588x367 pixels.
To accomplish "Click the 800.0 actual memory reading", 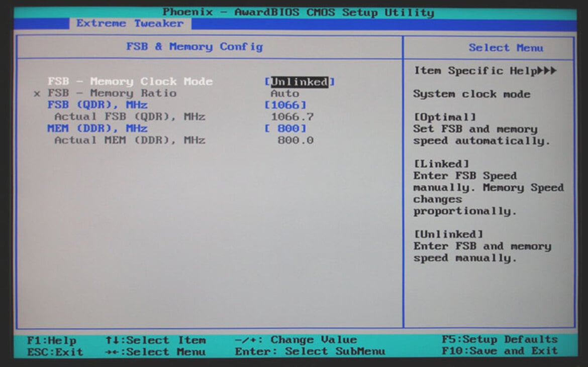I will coord(296,140).
